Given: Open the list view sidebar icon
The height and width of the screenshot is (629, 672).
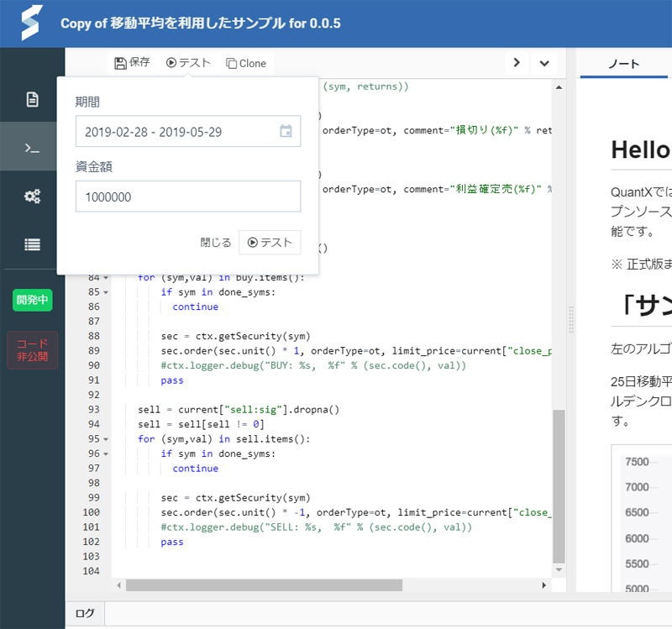Looking at the screenshot, I should (32, 244).
